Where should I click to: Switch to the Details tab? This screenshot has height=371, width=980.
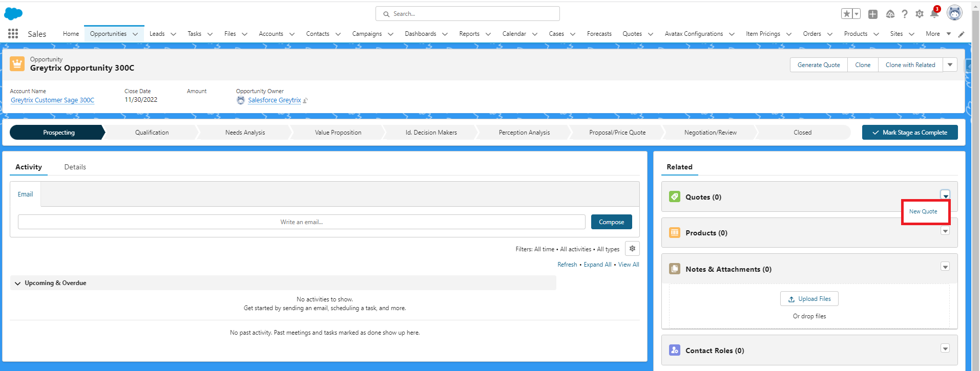point(75,167)
